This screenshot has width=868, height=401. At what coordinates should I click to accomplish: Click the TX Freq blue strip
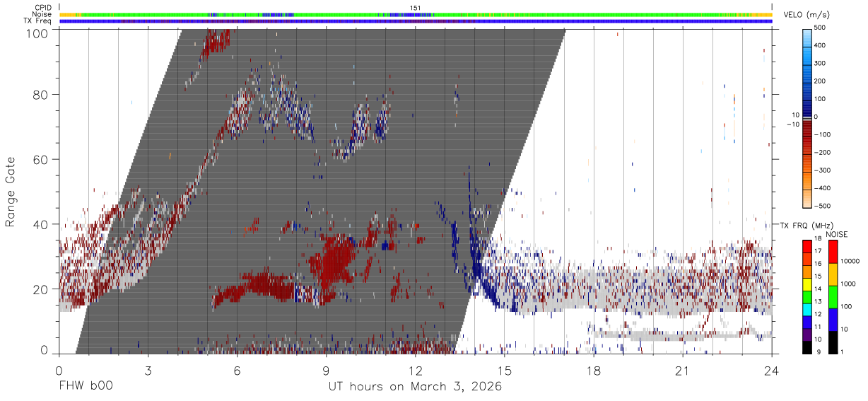(x=416, y=21)
